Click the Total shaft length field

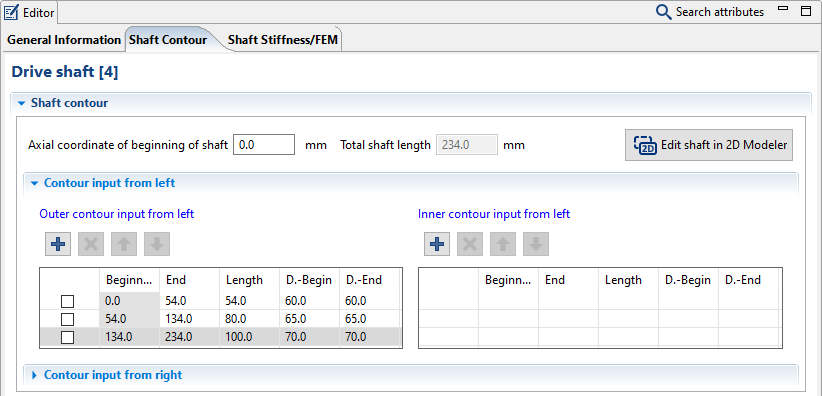(x=467, y=145)
